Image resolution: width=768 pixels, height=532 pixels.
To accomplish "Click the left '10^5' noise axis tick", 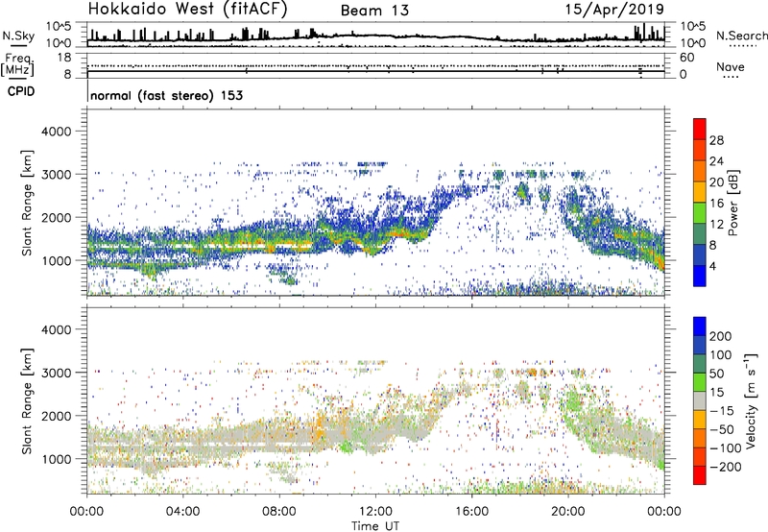I will coord(60,26).
